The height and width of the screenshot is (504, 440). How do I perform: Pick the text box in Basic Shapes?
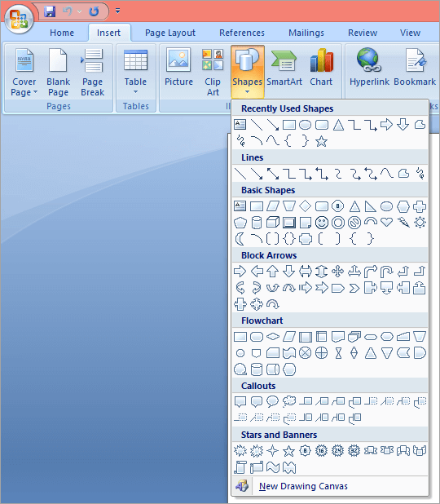click(240, 206)
